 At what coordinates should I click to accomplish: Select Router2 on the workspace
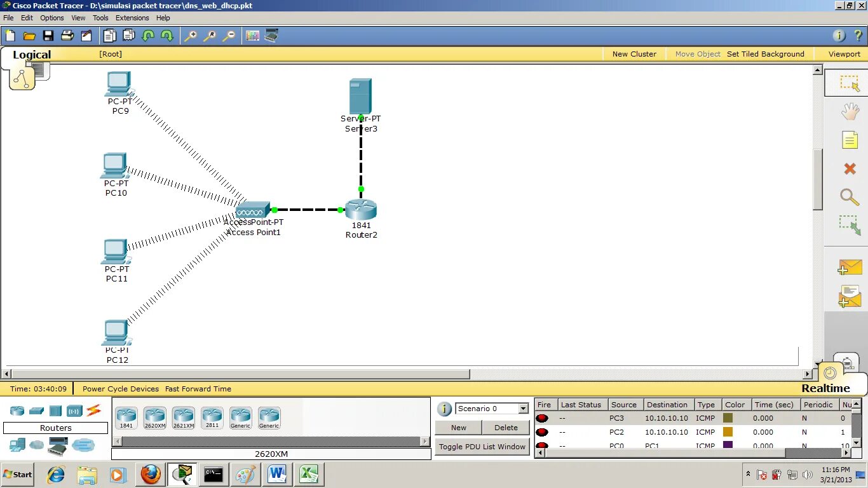click(361, 210)
